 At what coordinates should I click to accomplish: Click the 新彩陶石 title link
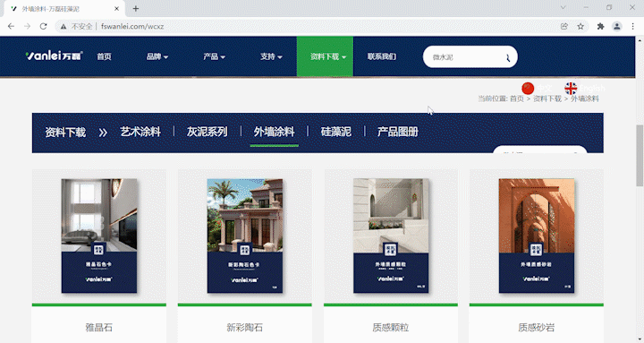(245, 328)
